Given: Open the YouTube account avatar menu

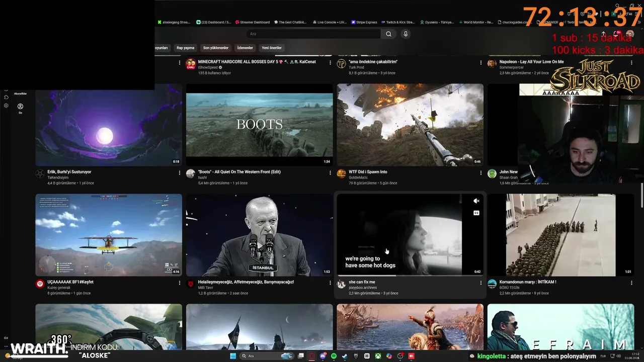Looking at the screenshot, I should 630,34.
